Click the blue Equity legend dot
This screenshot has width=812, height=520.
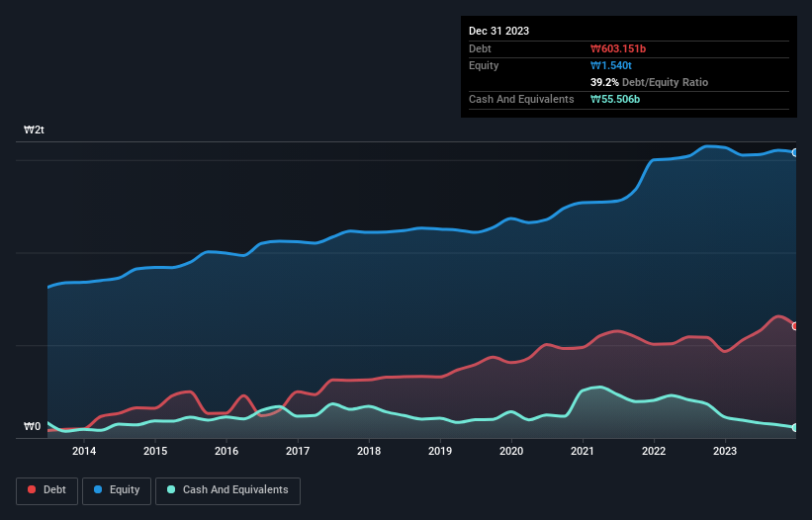click(x=98, y=489)
